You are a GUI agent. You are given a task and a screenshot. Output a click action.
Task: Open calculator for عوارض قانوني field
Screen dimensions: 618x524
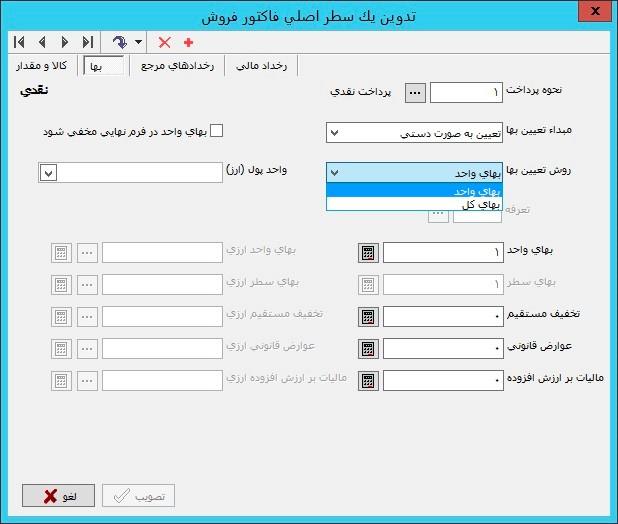(x=368, y=349)
